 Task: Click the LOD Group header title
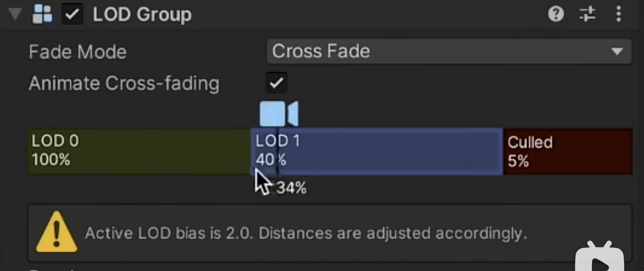[142, 15]
